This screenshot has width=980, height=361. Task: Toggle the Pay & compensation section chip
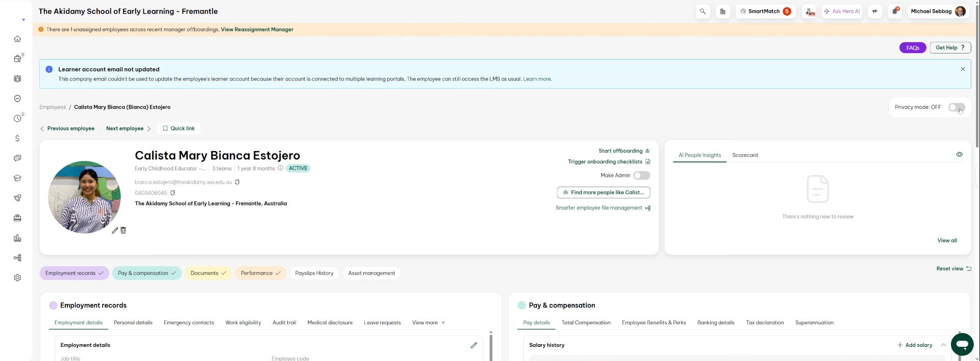147,273
